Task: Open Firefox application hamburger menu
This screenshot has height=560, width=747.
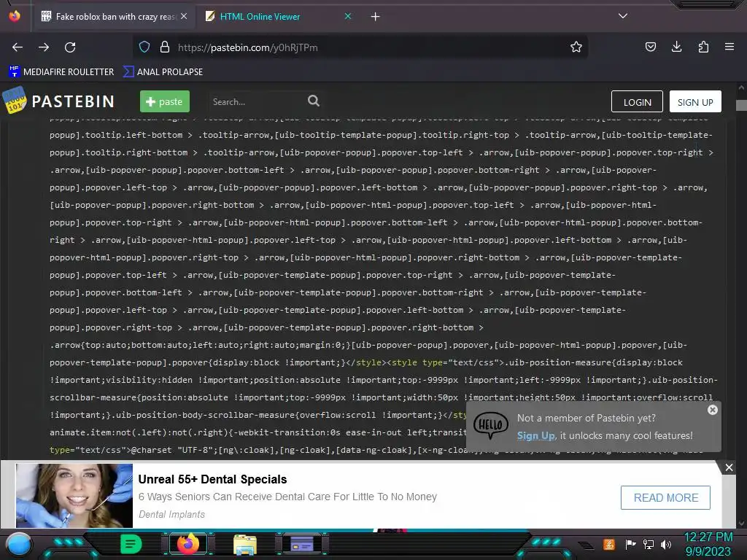Action: 729,47
